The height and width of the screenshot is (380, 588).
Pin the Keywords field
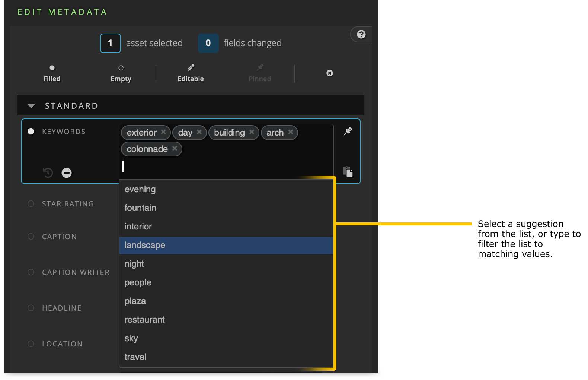point(348,131)
